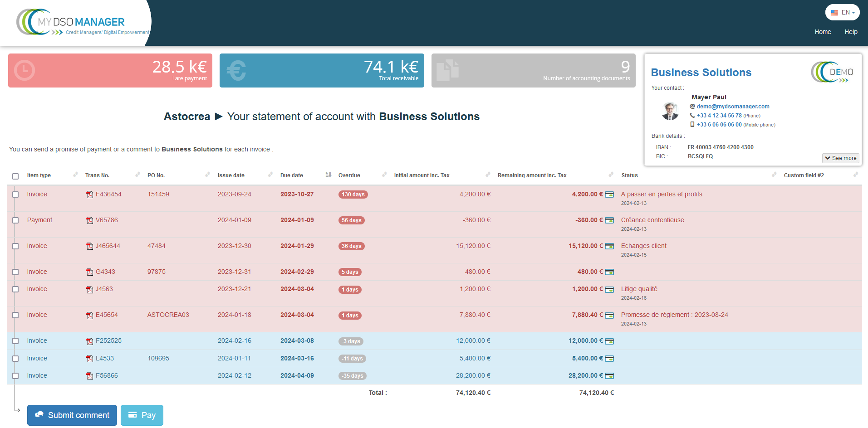Image resolution: width=868 pixels, height=428 pixels.
Task: Go to Home in top navigation
Action: point(823,32)
